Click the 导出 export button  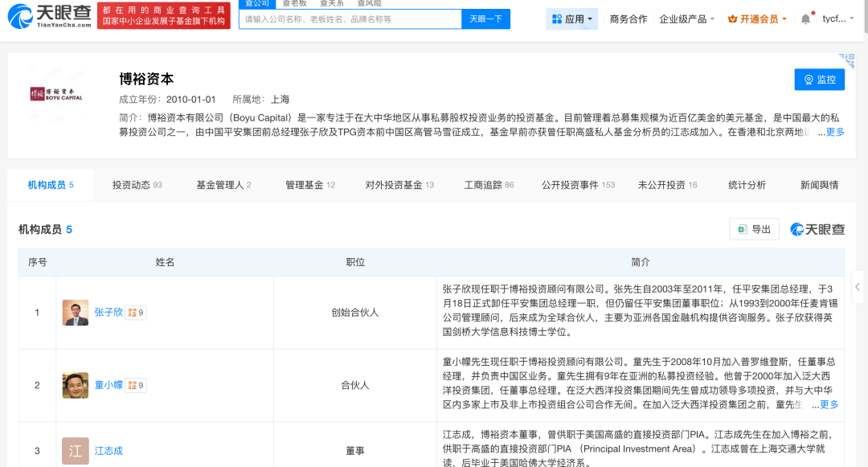click(x=754, y=229)
